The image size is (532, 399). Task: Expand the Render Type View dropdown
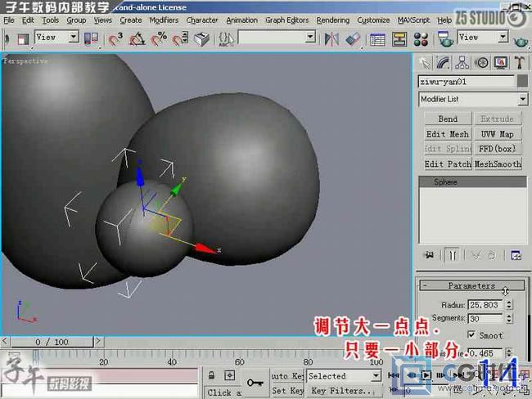click(503, 36)
